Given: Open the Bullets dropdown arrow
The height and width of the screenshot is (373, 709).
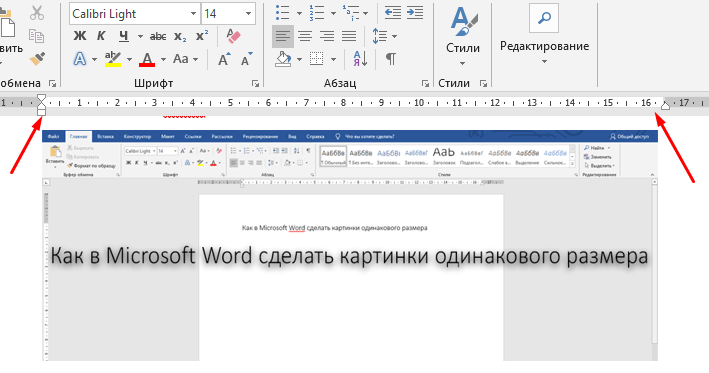Looking at the screenshot, I should tap(299, 14).
